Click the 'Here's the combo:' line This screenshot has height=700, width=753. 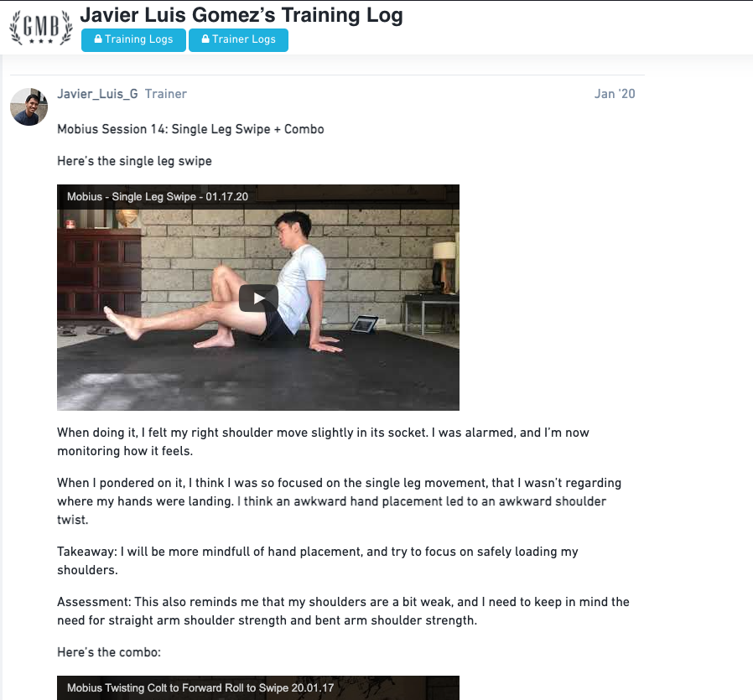coord(109,652)
